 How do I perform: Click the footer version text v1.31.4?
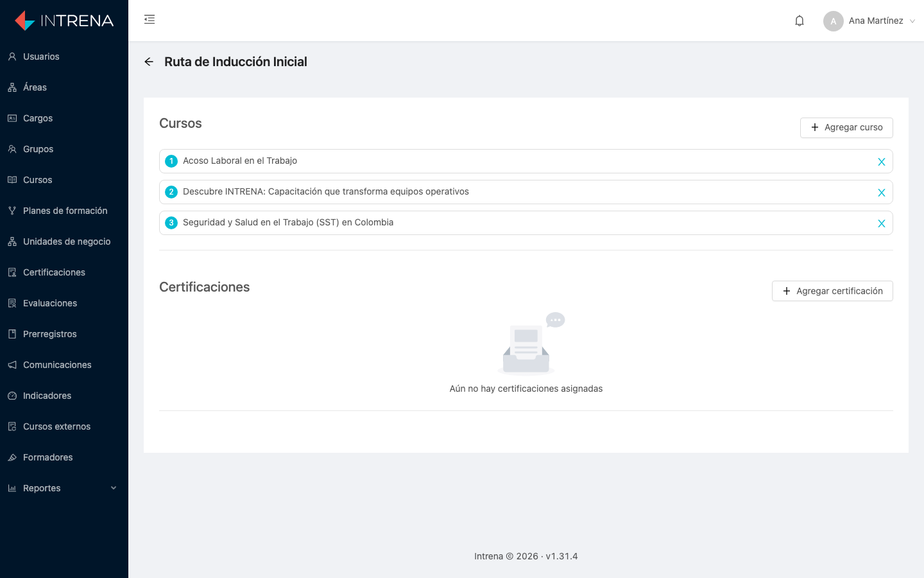pos(561,556)
